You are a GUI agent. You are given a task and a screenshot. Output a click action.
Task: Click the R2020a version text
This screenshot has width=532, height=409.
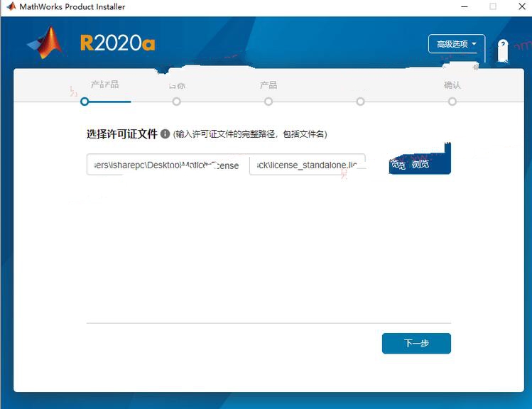(x=117, y=43)
